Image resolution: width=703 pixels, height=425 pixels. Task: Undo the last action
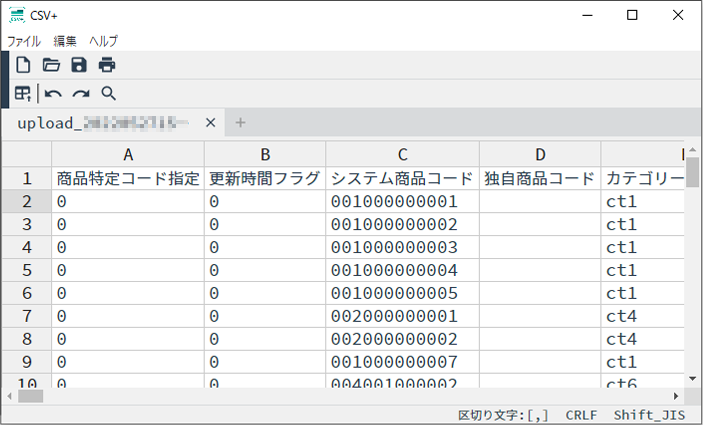53,94
